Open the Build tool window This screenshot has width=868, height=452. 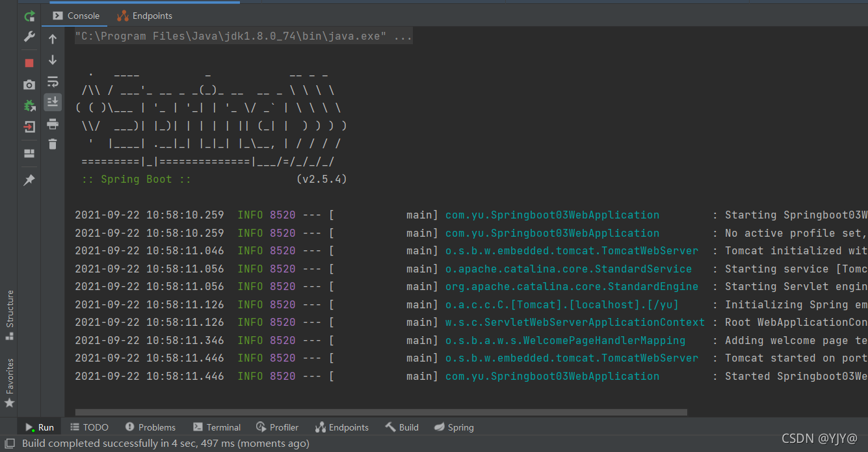pos(402,427)
